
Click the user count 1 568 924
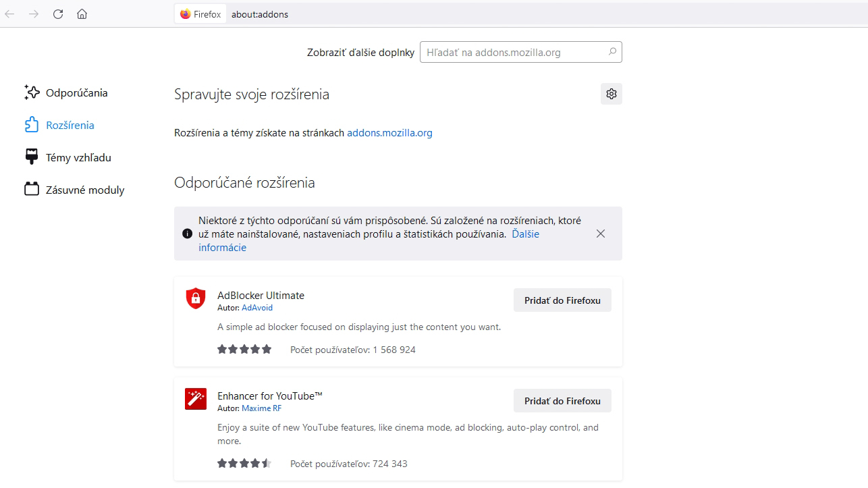(353, 350)
